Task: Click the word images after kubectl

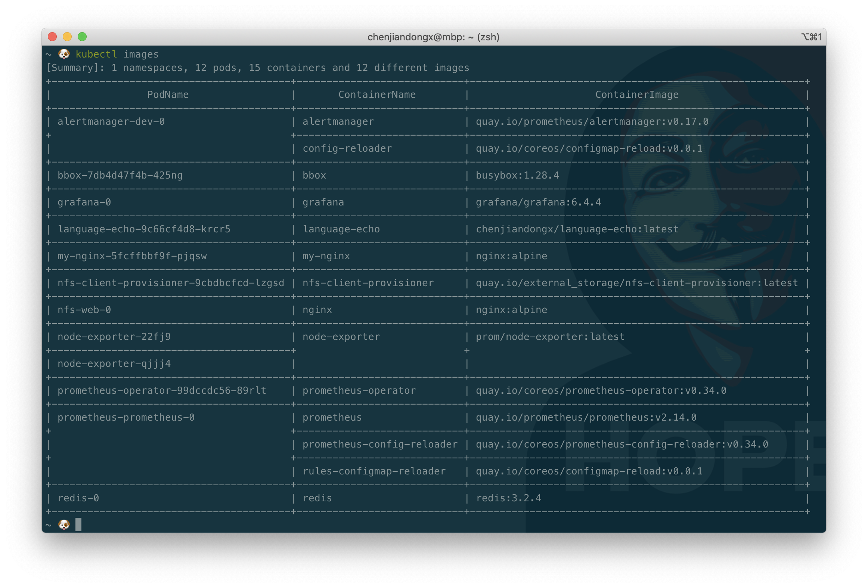Action: [x=141, y=55]
